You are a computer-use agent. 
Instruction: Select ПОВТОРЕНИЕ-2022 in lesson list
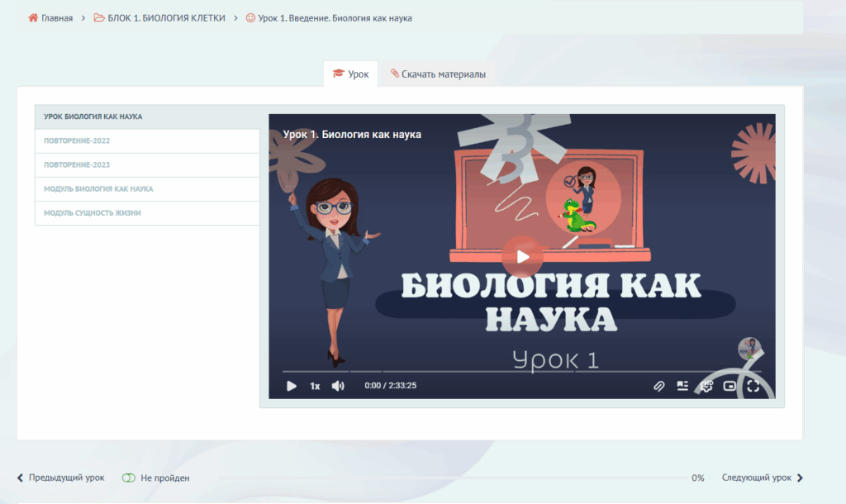(x=147, y=140)
